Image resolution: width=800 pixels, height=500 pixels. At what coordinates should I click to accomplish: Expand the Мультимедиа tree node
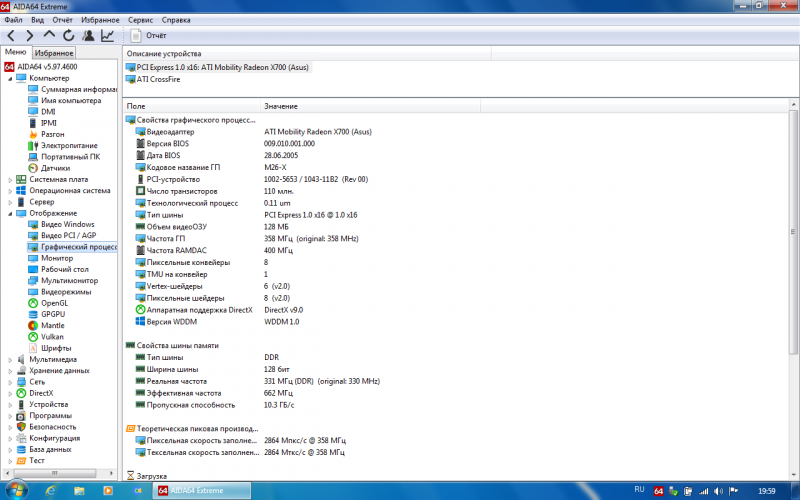(x=11, y=359)
